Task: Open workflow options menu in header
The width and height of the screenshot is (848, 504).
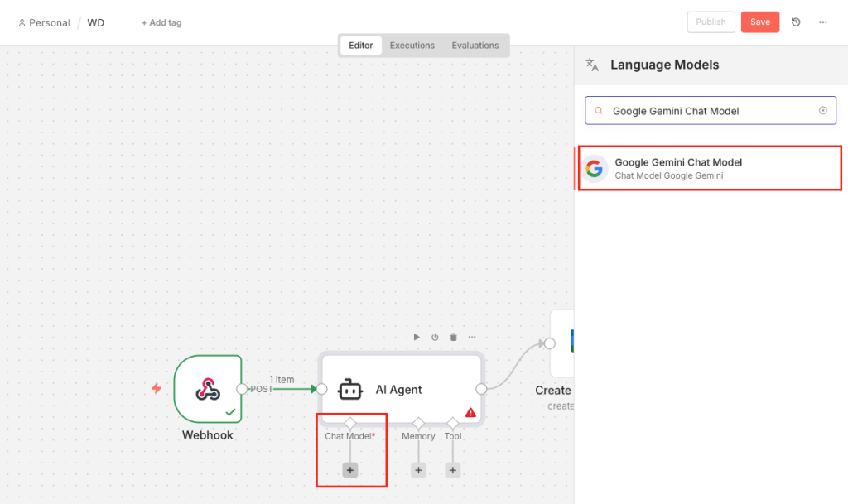Action: point(822,22)
